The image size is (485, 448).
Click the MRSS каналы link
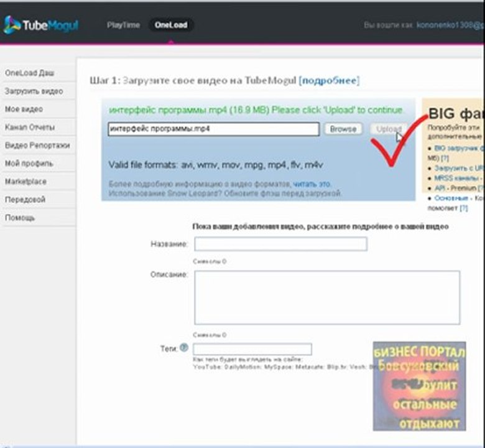tap(456, 178)
